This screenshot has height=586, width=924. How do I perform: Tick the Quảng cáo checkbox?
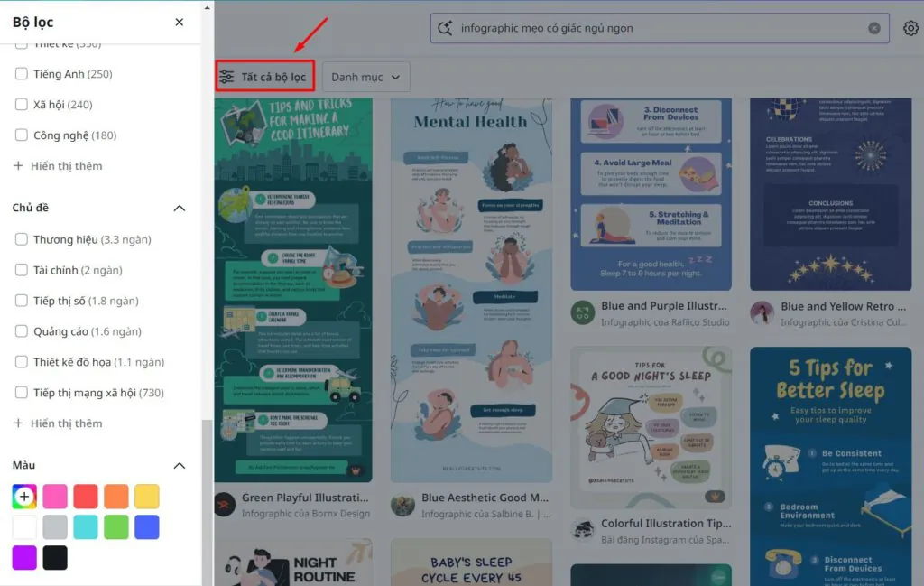point(22,331)
